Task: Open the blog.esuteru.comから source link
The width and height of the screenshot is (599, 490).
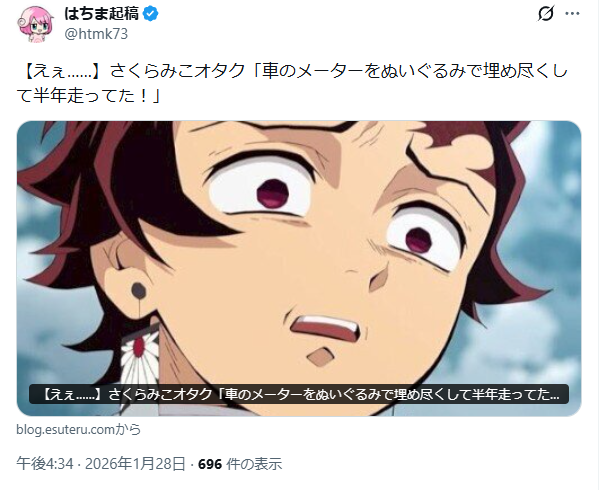Action: click(79, 430)
